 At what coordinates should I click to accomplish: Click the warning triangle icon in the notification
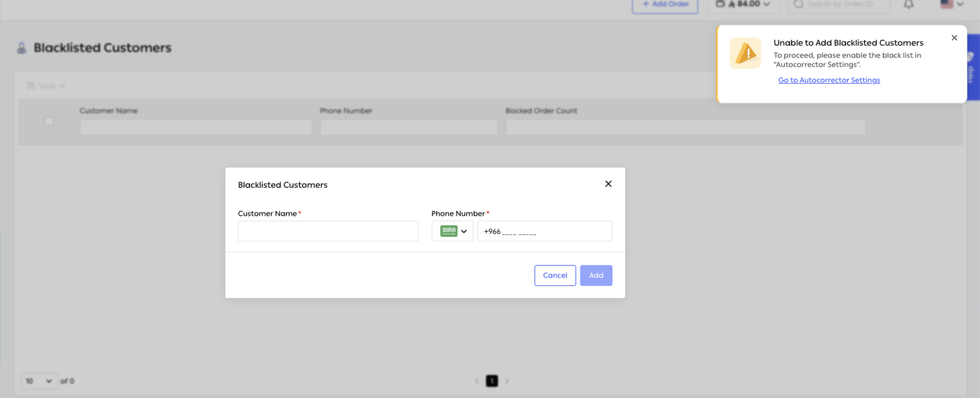(x=745, y=53)
